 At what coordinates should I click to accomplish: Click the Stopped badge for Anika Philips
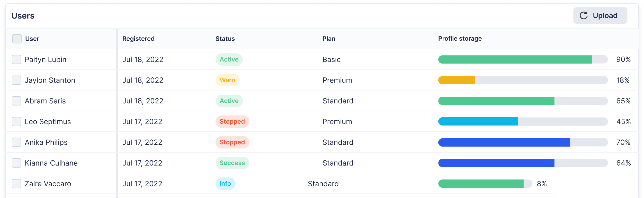232,142
